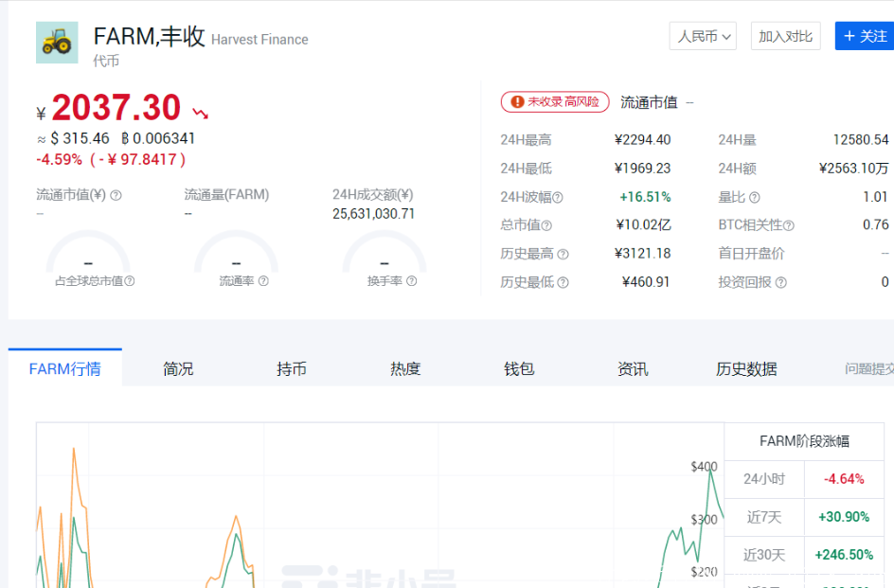This screenshot has width=894, height=588.
Task: Click the 历史最高 value ¥3121.18
Action: click(x=642, y=253)
